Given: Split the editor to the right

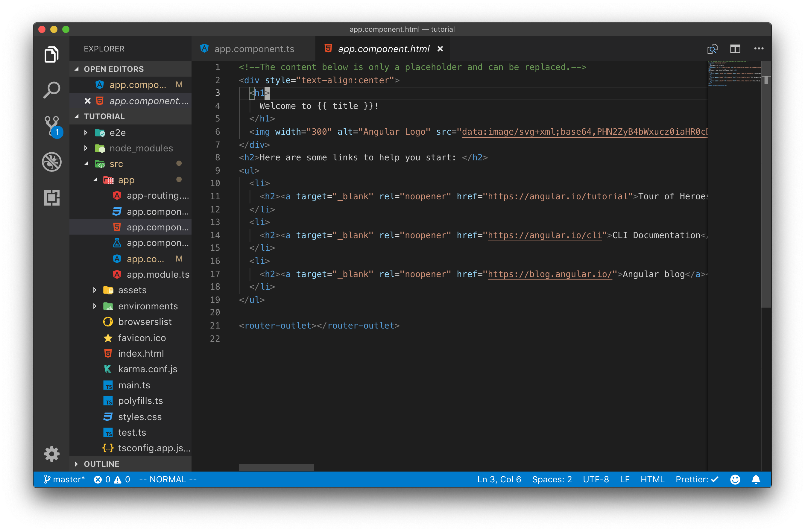Looking at the screenshot, I should pyautogui.click(x=735, y=49).
